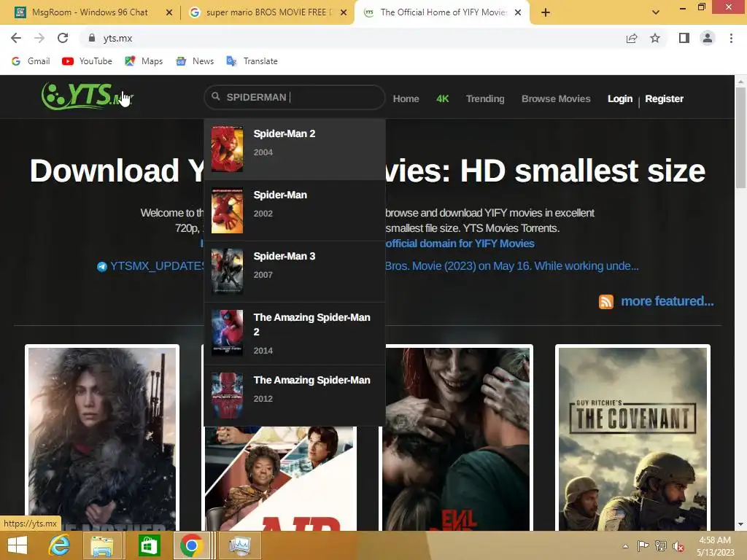This screenshot has width=747, height=560.
Task: Bookmark this tab with star icon
Action: [655, 38]
